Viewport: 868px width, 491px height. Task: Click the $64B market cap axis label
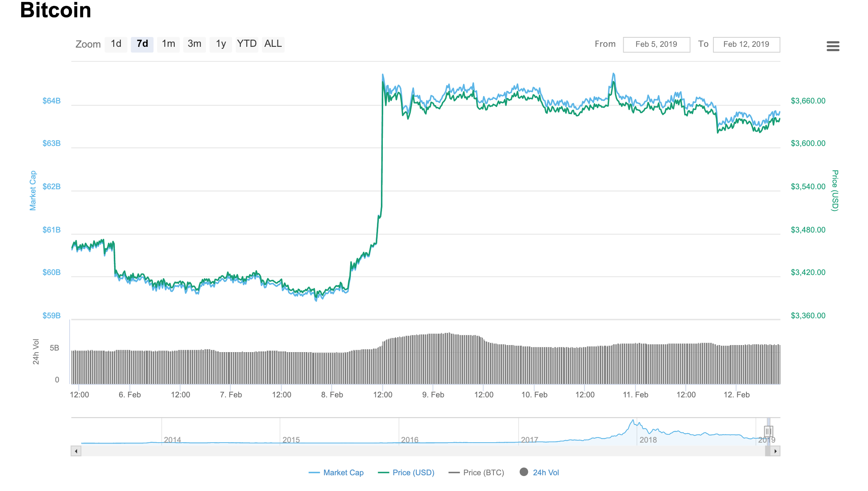(52, 101)
